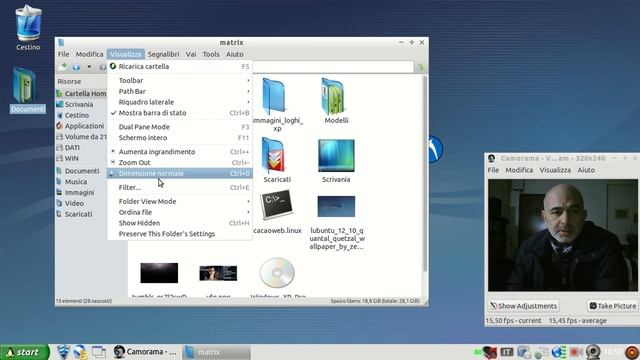Expand the Path Bar submenu

180,91
